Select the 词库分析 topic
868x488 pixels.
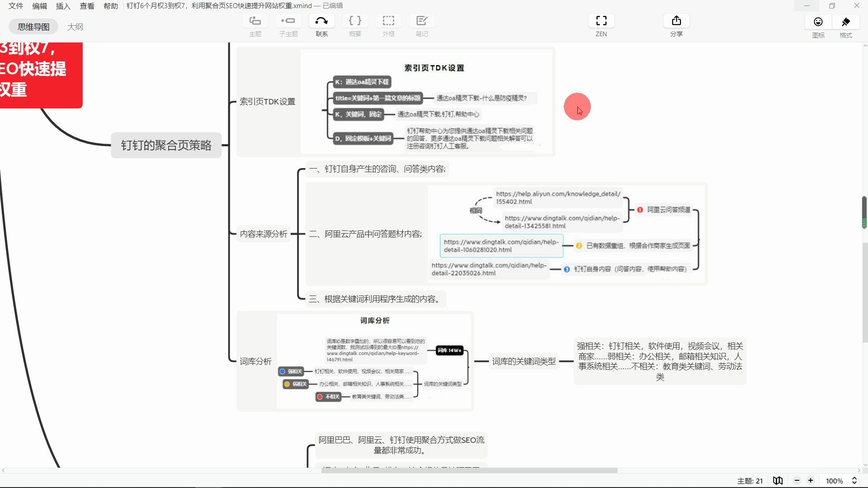(256, 361)
